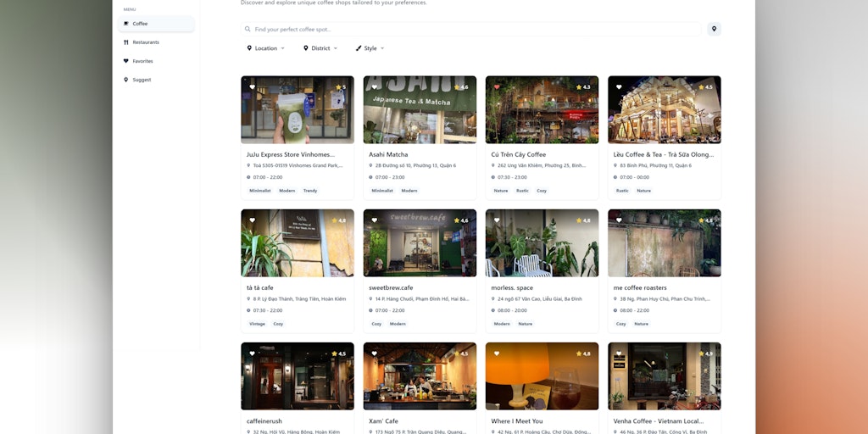Image resolution: width=868 pixels, height=434 pixels.
Task: Go to Favorites in sidebar
Action: [x=156, y=61]
